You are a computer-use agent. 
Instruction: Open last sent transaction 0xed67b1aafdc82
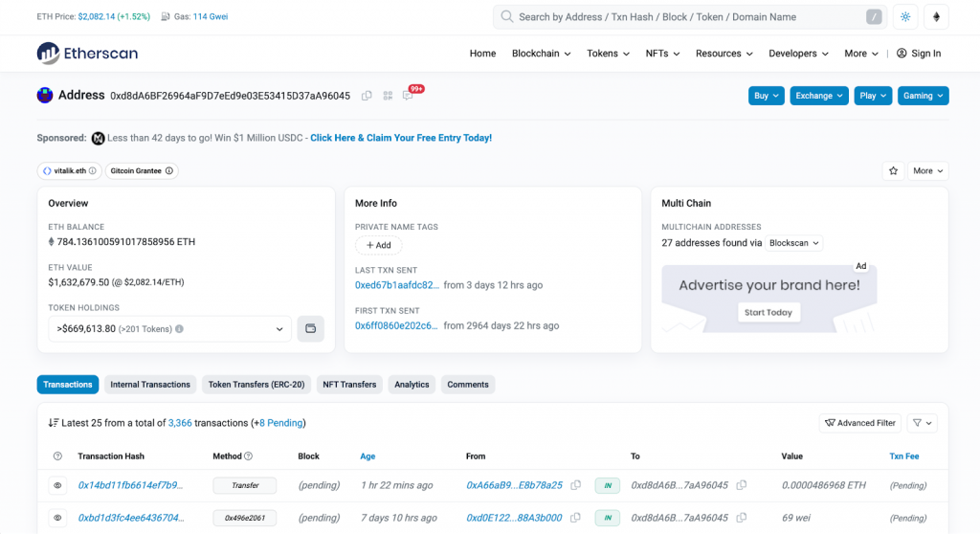coord(397,285)
